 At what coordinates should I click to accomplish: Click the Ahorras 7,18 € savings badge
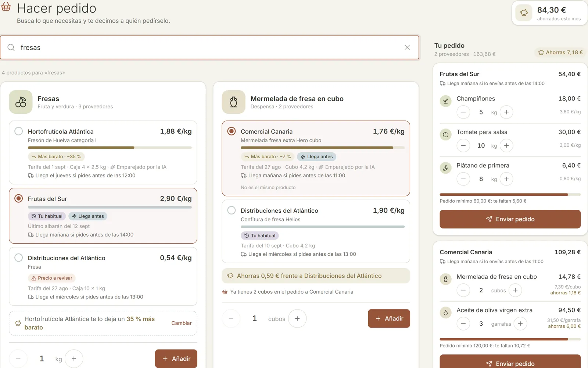click(x=560, y=52)
